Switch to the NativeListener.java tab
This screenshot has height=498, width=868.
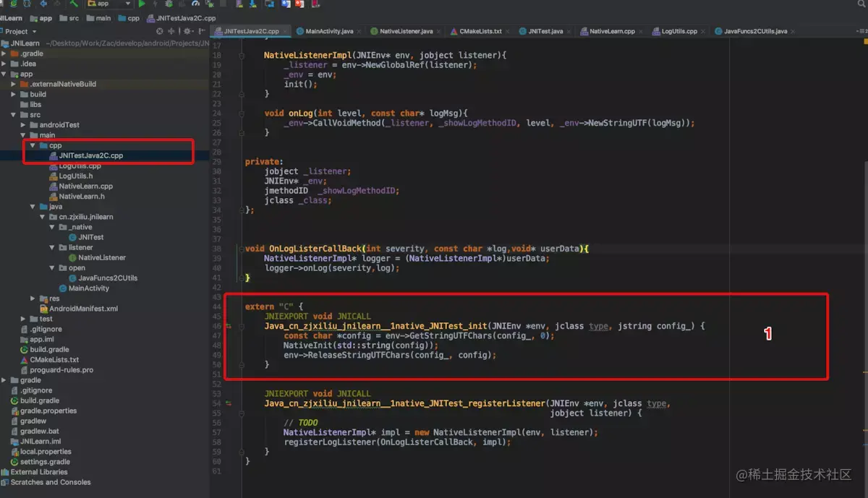pos(406,31)
